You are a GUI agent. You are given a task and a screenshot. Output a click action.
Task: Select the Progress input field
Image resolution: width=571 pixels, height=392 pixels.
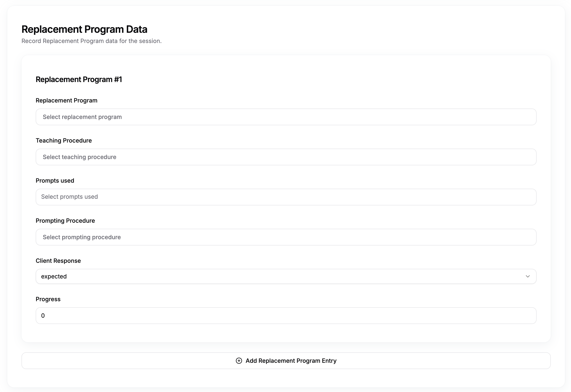tap(286, 315)
